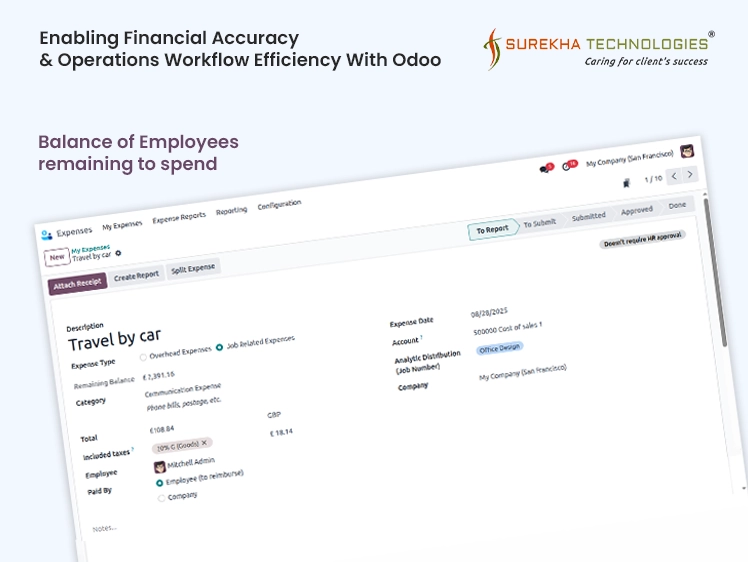Select Overhead Expenses radio option
The height and width of the screenshot is (562, 748).
click(143, 357)
